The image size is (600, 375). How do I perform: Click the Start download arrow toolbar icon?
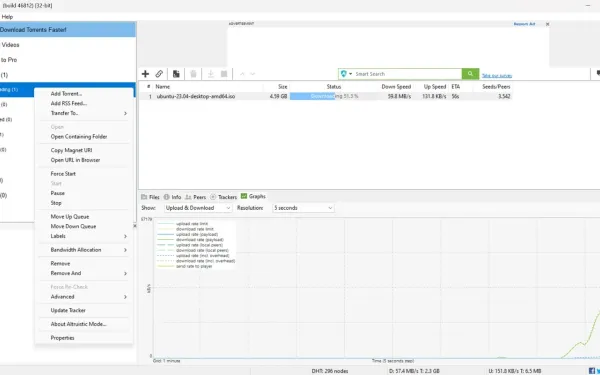[x=210, y=74]
